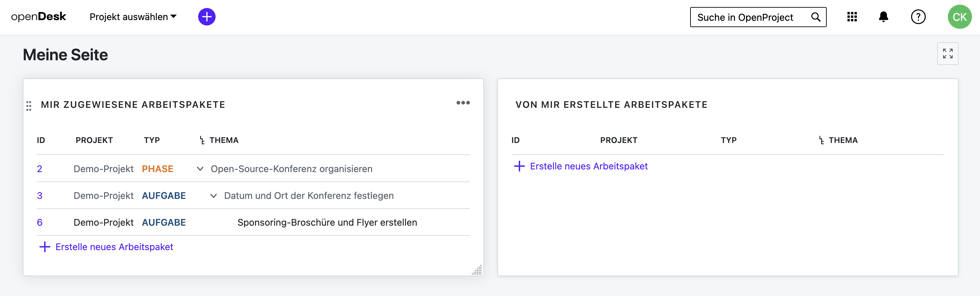Open work package ID 6 link
The height and width of the screenshot is (296, 980).
pyautogui.click(x=39, y=223)
